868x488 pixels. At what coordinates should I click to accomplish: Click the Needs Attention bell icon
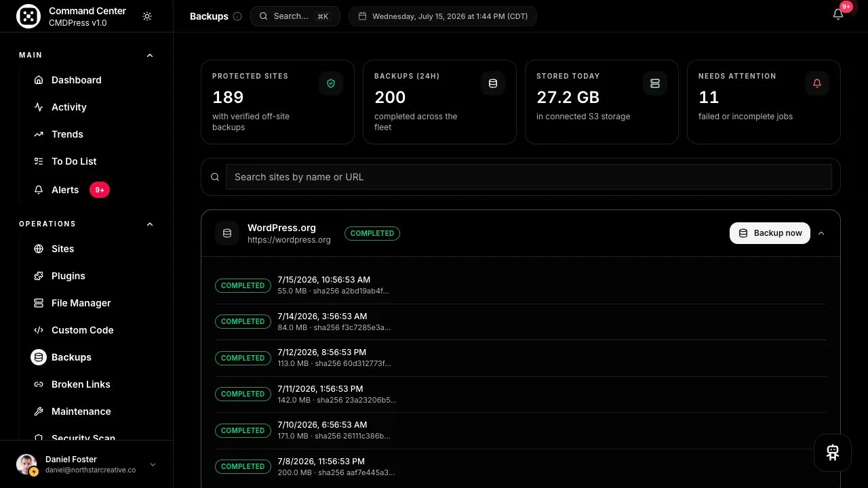click(817, 83)
